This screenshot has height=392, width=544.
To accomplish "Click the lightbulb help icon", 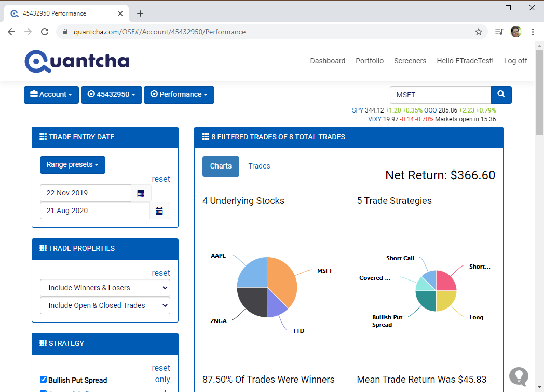I will pyautogui.click(x=519, y=376).
